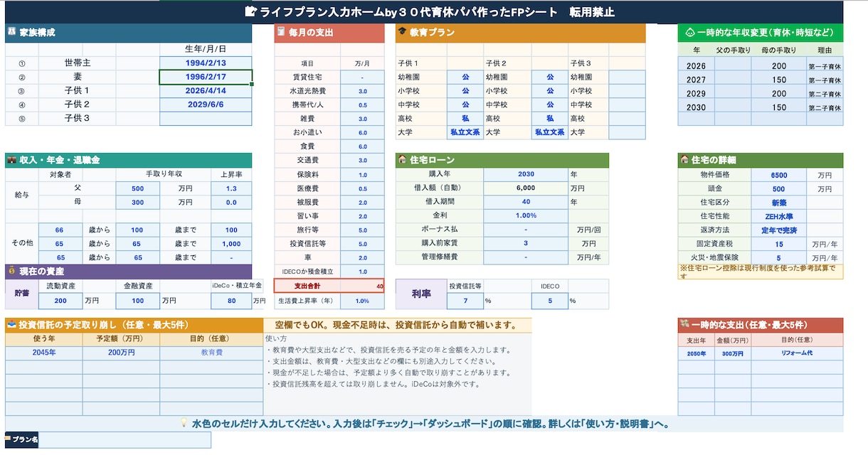Select the 子供2 birth date cell 2029/6/6
This screenshot has height=455, width=868.
coord(205,105)
